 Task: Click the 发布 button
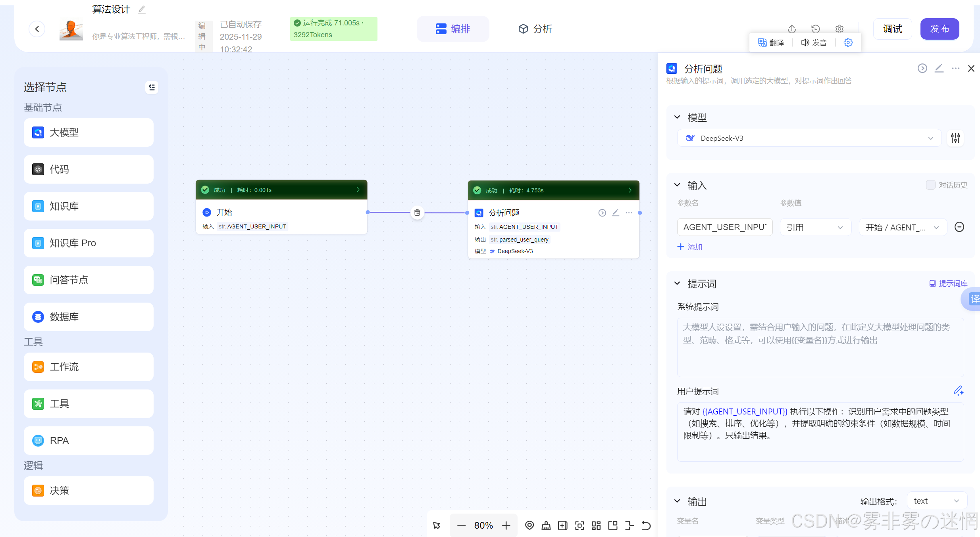940,29
